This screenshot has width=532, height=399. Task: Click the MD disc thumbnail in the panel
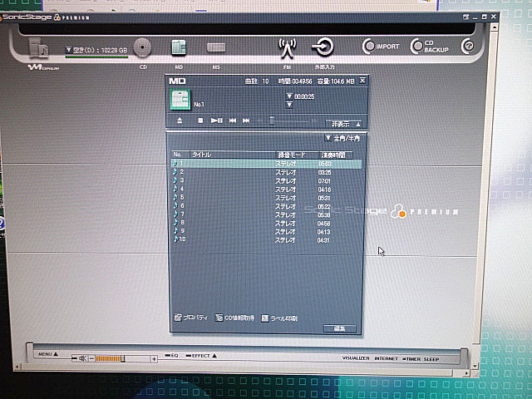[x=180, y=100]
